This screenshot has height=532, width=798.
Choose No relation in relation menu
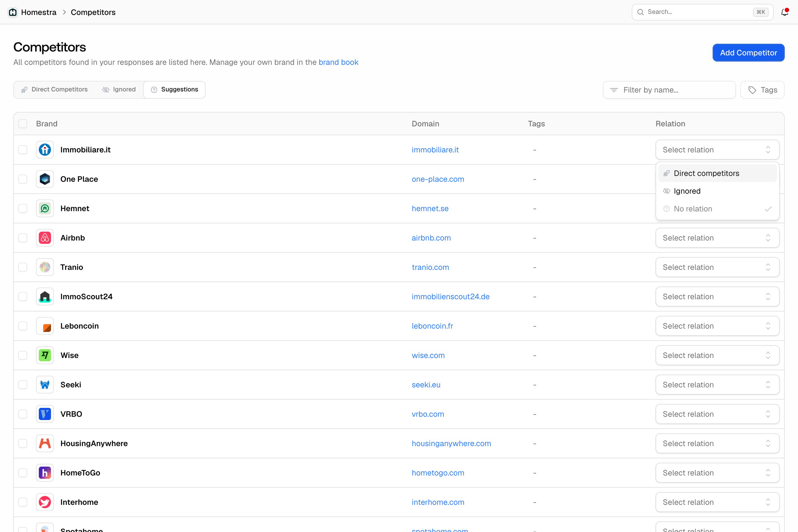[717, 209]
